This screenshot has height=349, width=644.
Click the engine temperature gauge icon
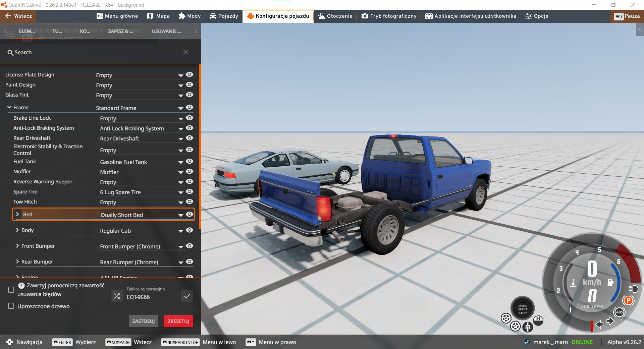(573, 283)
